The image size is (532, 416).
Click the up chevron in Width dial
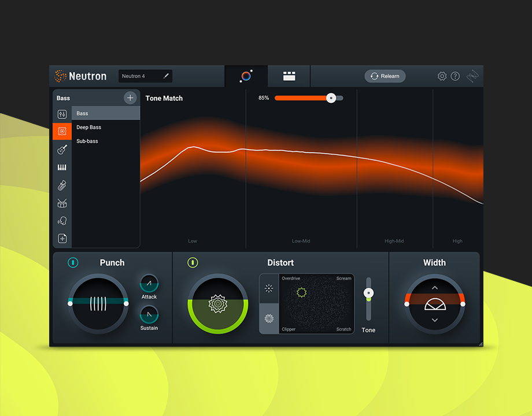[435, 287]
